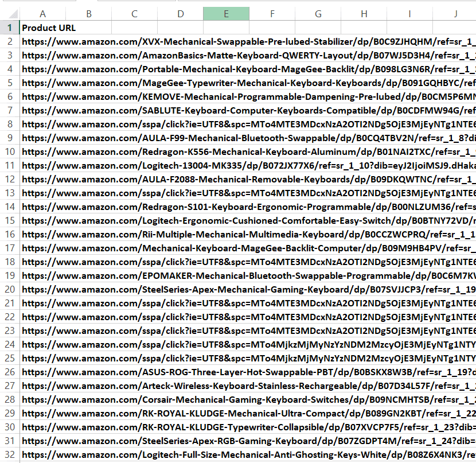Screen dimensions: 476x463
Task: Select column H header
Action: click(x=364, y=14)
